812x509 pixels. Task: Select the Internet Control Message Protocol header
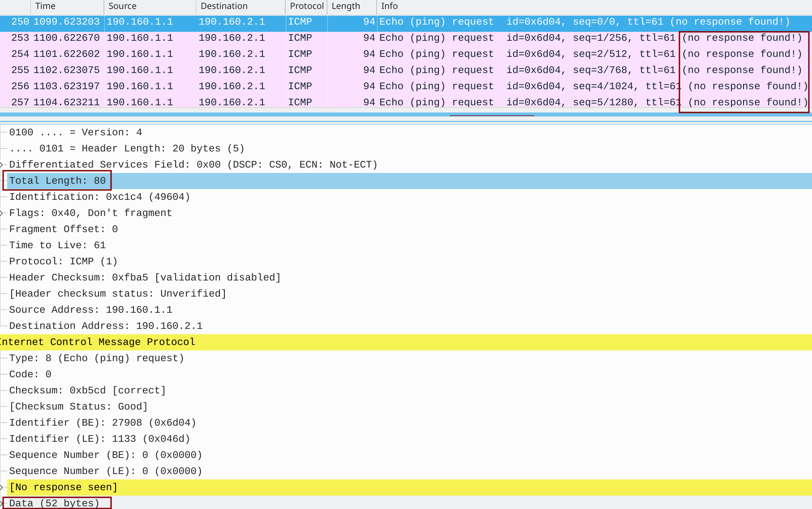(98, 342)
